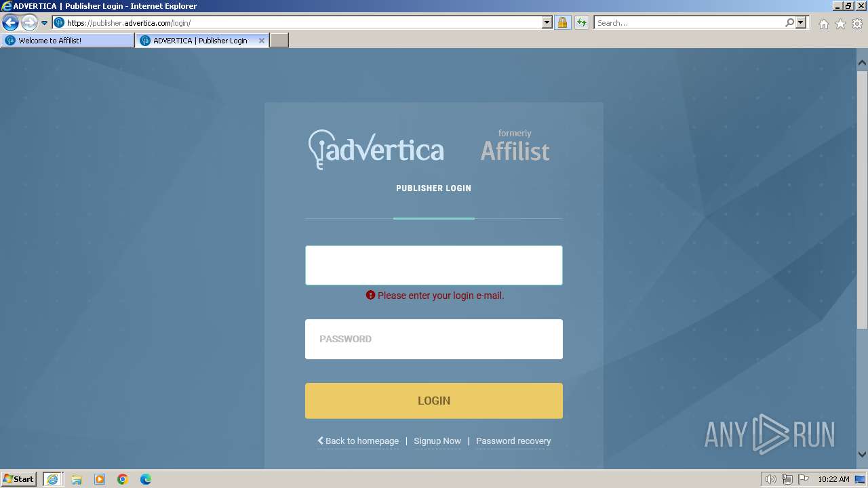
Task: Click the security lock icon
Action: [562, 23]
